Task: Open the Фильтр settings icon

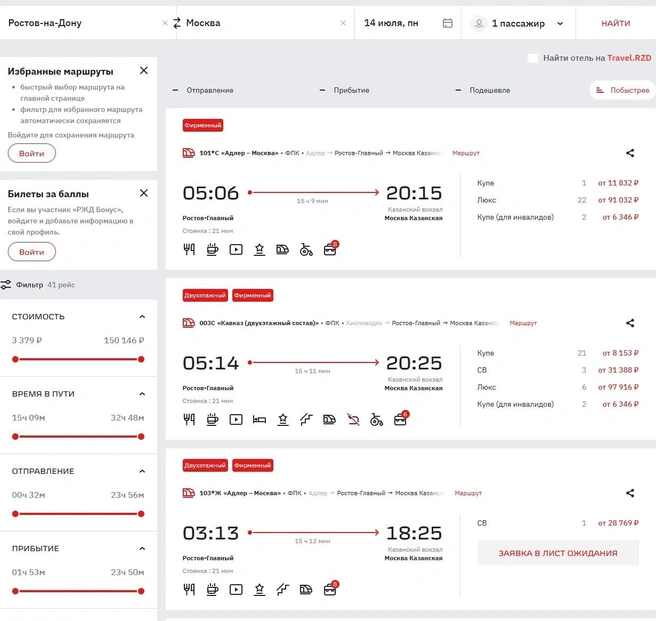Action: pyautogui.click(x=6, y=285)
